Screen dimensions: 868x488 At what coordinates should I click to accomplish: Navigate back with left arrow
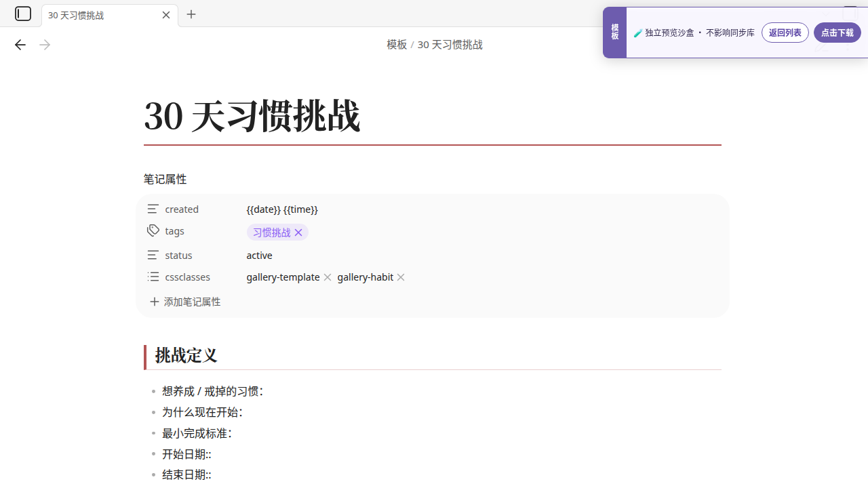(20, 45)
